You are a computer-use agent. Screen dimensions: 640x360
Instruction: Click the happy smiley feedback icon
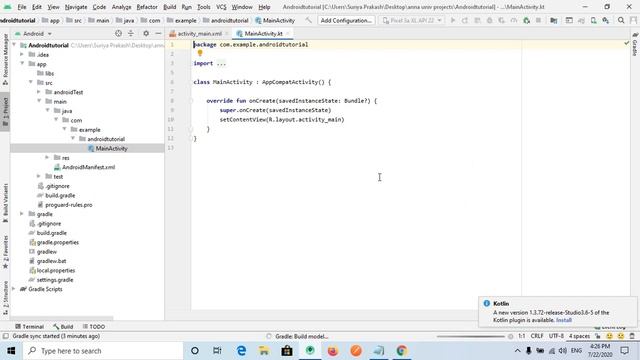(x=609, y=336)
